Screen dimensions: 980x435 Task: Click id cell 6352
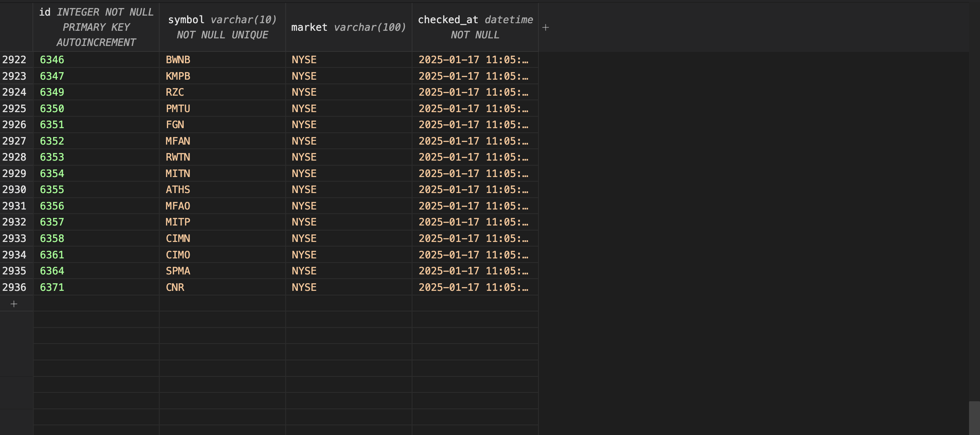click(96, 141)
